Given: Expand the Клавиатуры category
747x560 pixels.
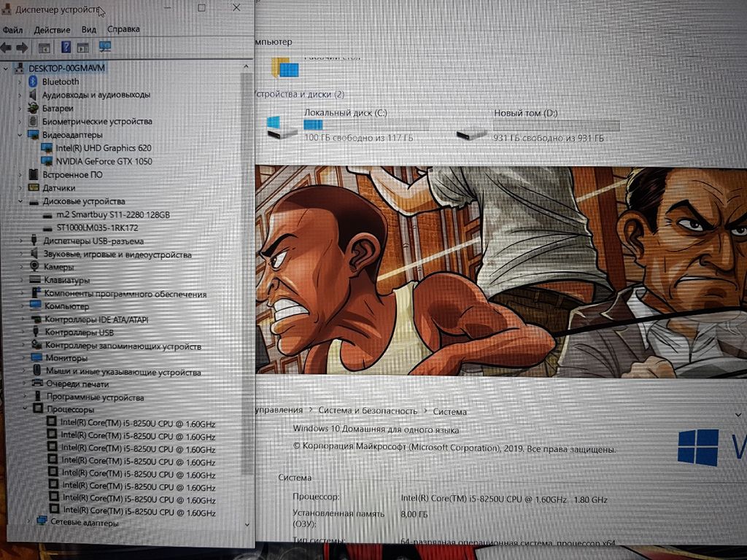Looking at the screenshot, I should click(22, 280).
